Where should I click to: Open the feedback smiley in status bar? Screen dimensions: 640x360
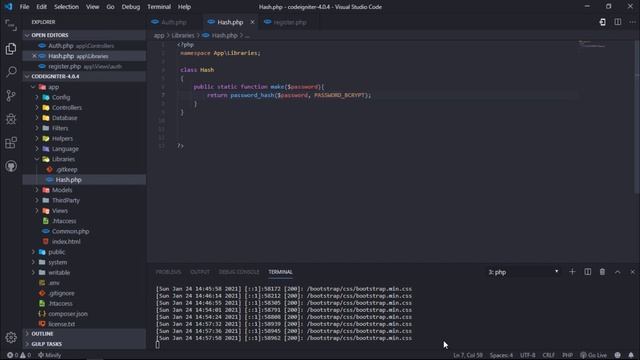pos(618,355)
